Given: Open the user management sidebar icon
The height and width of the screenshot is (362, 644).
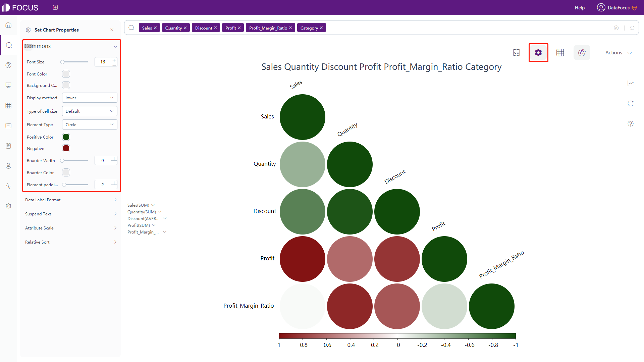Looking at the screenshot, I should [x=9, y=166].
